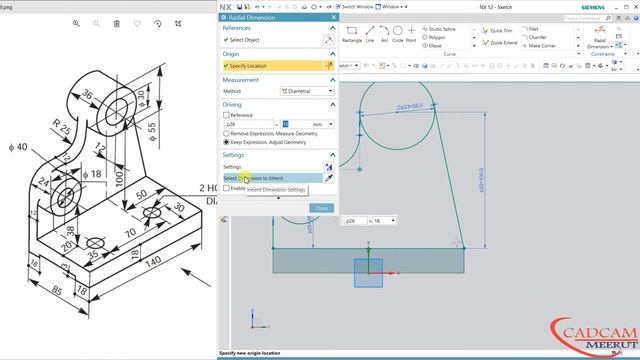Activate the Quick Extend tool

click(x=499, y=42)
